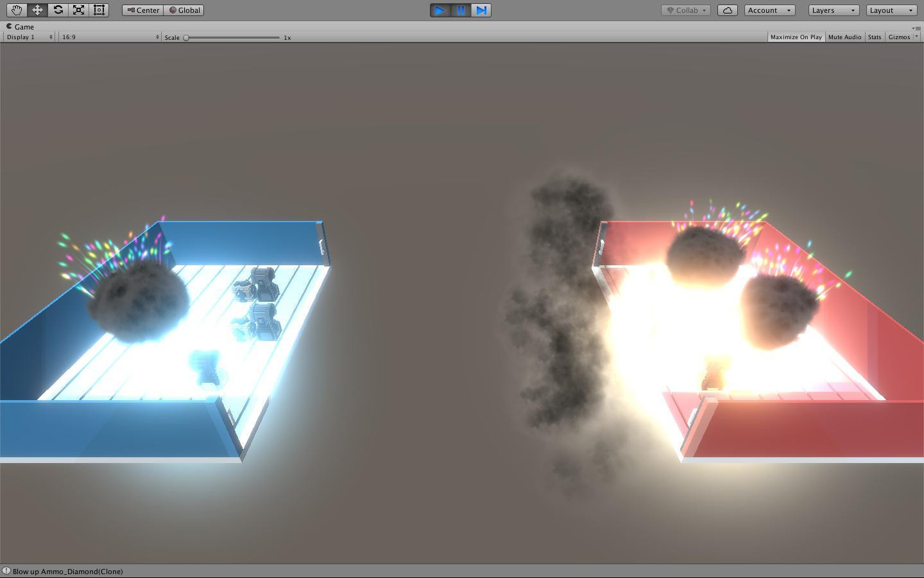Screen dimensions: 924x578
Task: Toggle Mute Audio
Action: pos(844,37)
